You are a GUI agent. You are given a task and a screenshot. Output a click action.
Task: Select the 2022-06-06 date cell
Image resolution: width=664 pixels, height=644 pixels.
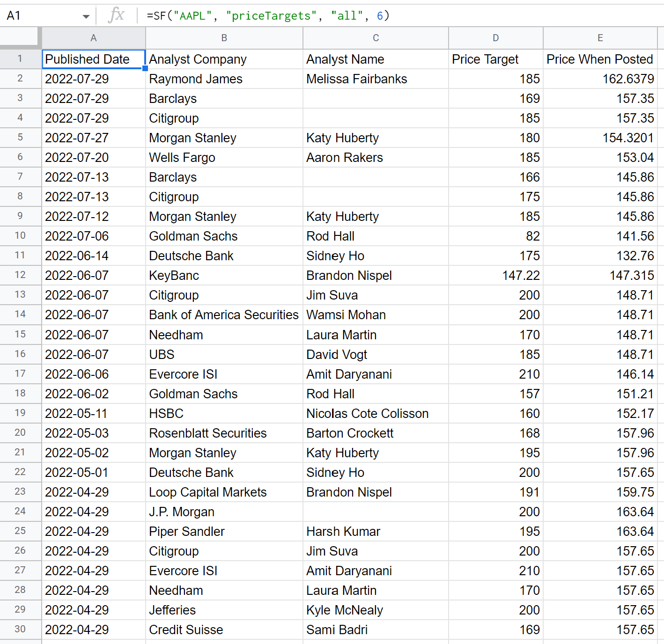[94, 374]
